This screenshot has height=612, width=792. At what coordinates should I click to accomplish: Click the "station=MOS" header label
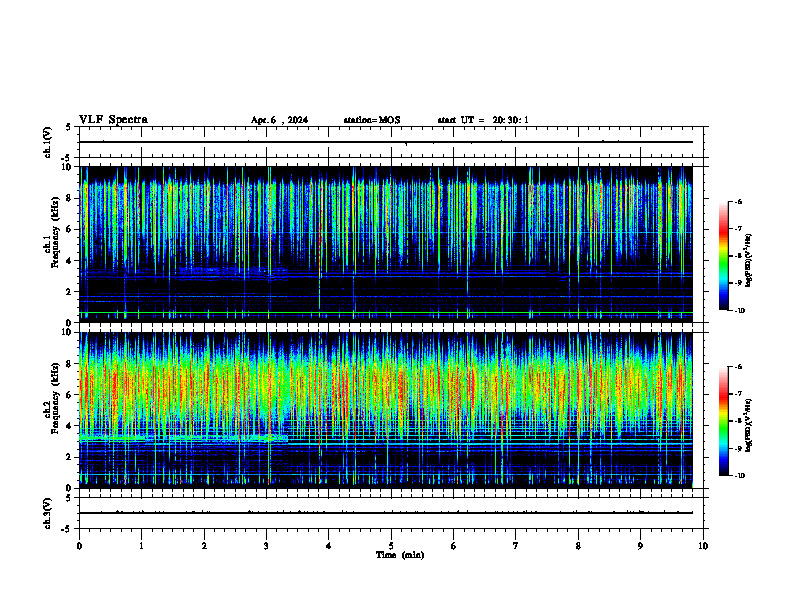tap(372, 120)
